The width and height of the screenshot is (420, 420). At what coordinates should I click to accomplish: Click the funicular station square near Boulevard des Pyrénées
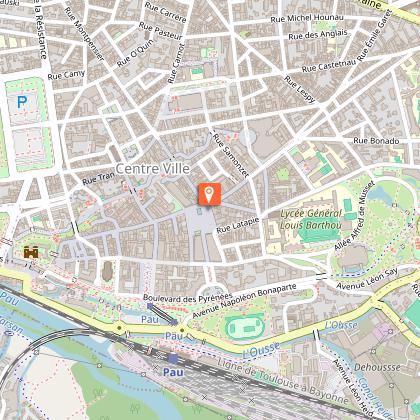click(150, 306)
